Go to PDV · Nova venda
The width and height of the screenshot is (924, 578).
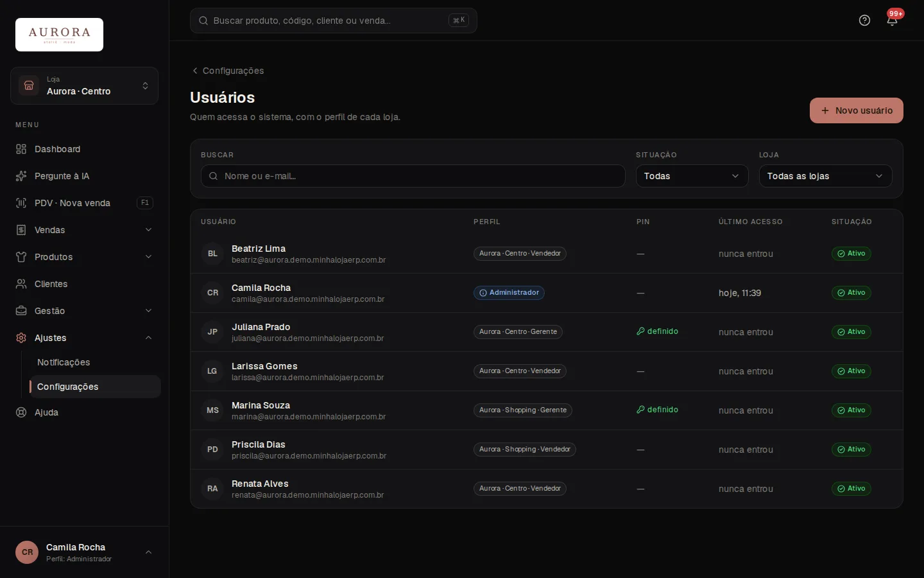pos(84,203)
